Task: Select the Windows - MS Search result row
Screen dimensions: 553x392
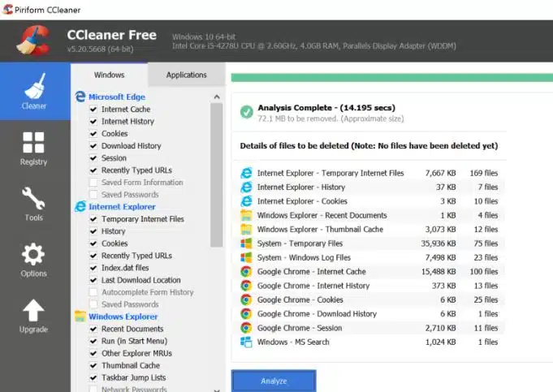Action: 369,342
